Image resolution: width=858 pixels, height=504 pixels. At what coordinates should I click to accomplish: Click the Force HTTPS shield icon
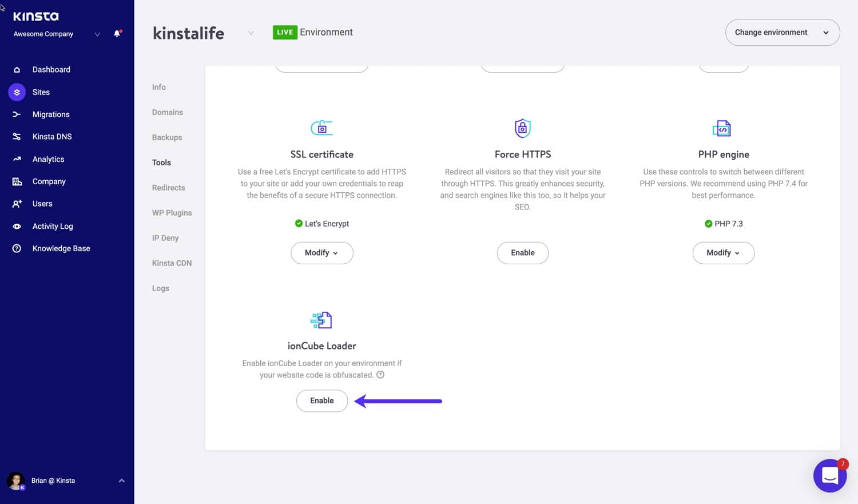(522, 128)
